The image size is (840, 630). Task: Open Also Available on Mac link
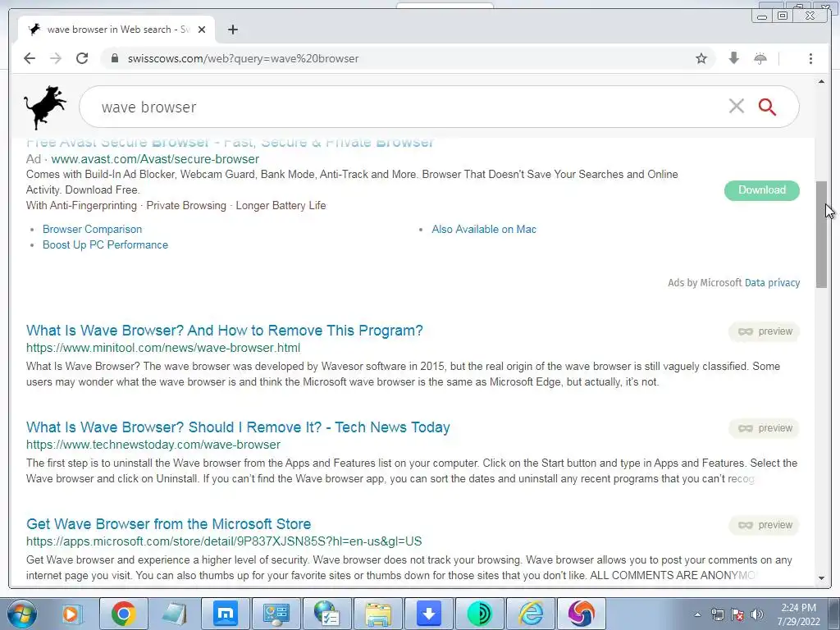[484, 230]
